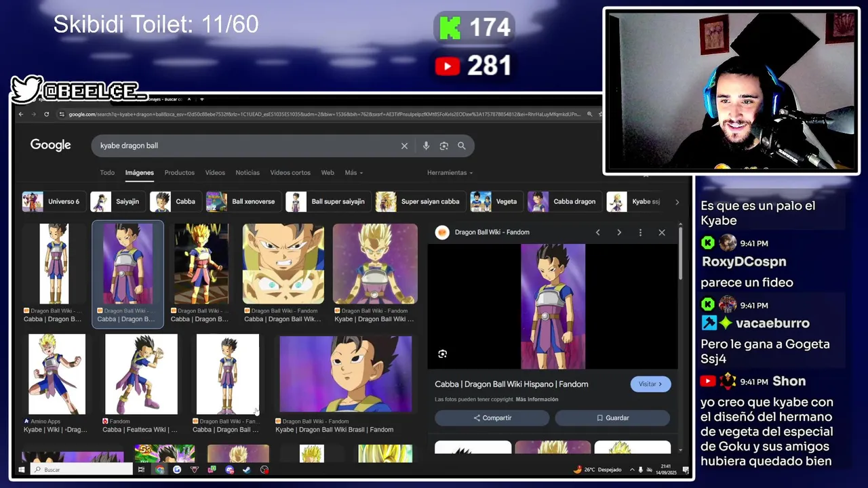Switch to the Vídeos cortos tab
This screenshot has width=868, height=488.
coord(290,173)
